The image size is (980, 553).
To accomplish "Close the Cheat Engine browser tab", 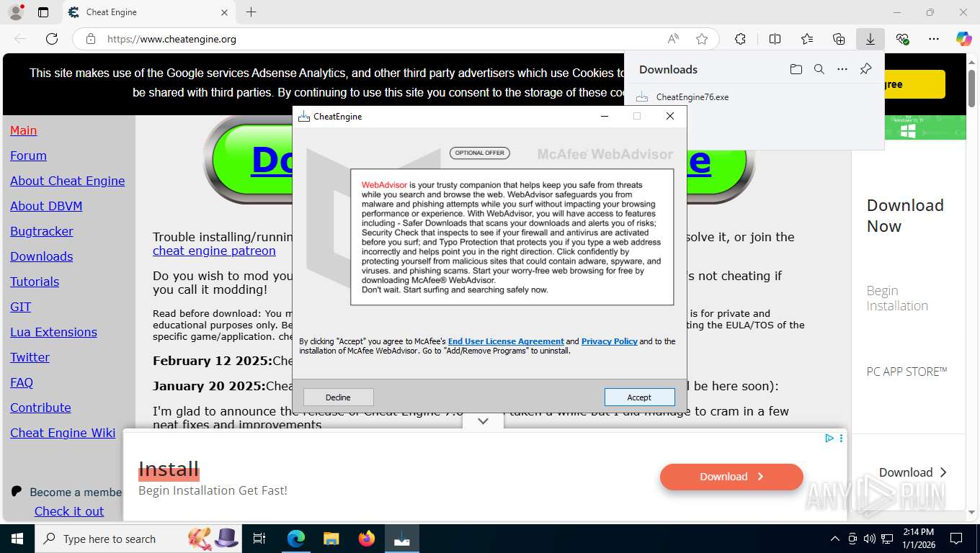I will (224, 12).
